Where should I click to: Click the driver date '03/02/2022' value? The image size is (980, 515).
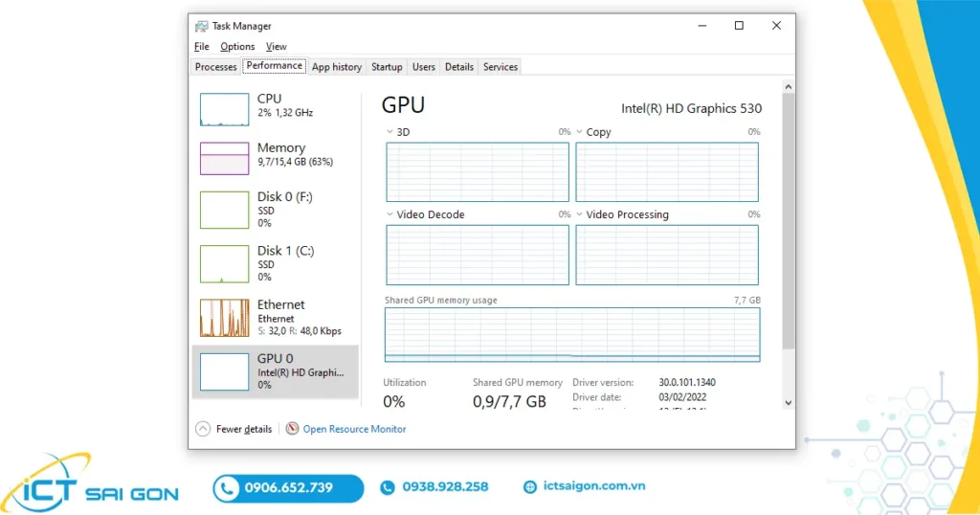682,397
